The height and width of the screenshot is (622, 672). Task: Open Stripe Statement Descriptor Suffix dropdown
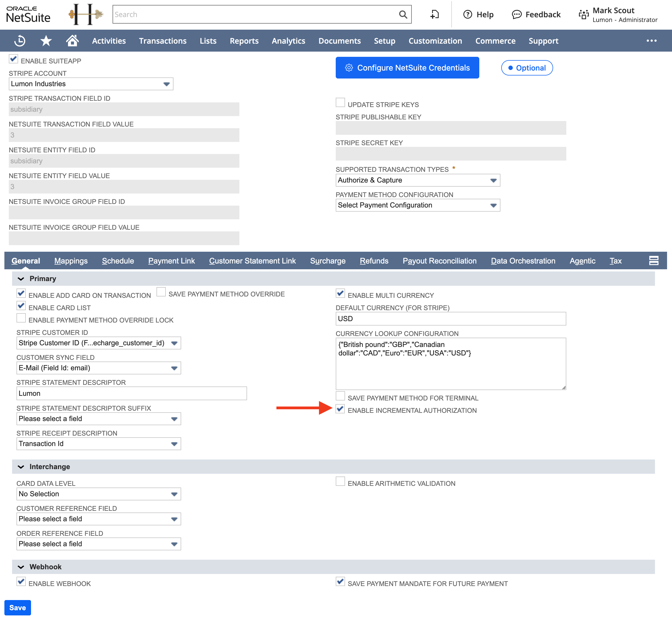99,419
